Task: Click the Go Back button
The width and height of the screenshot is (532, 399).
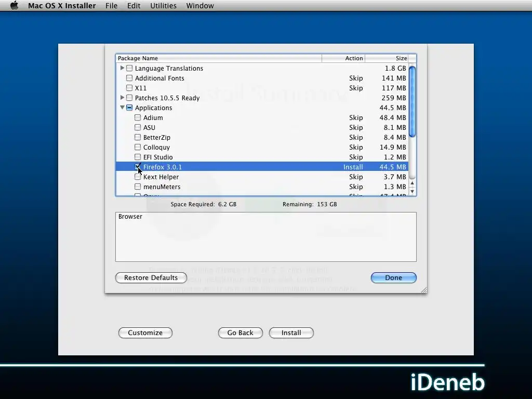Action: pyautogui.click(x=240, y=332)
